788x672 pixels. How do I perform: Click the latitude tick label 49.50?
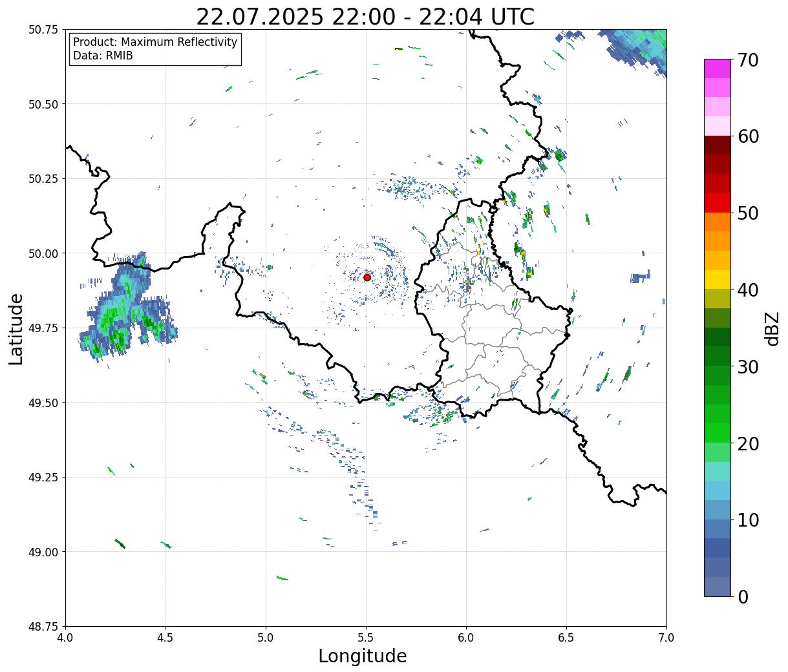(43, 403)
